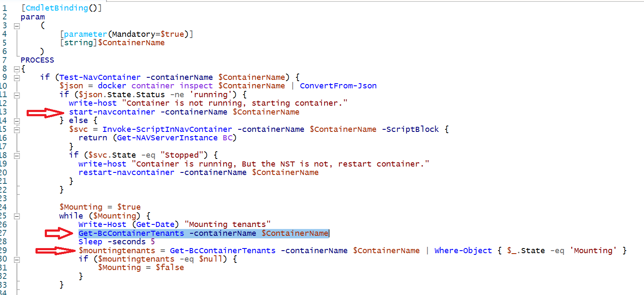Click the PROCESS keyword
Screen dimensions: 644x295
[x=38, y=60]
